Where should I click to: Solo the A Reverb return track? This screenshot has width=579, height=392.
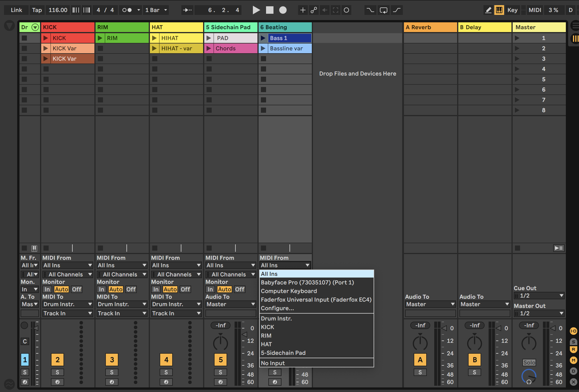tap(420, 372)
